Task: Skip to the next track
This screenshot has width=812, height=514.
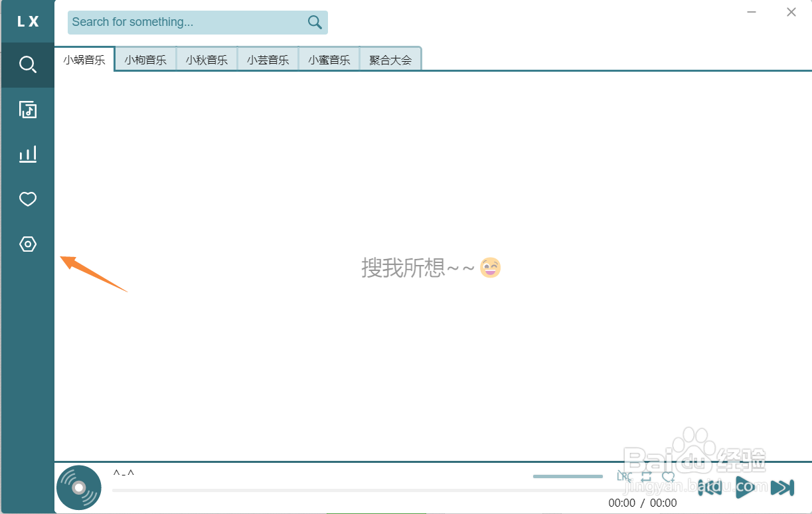Action: tap(782, 487)
